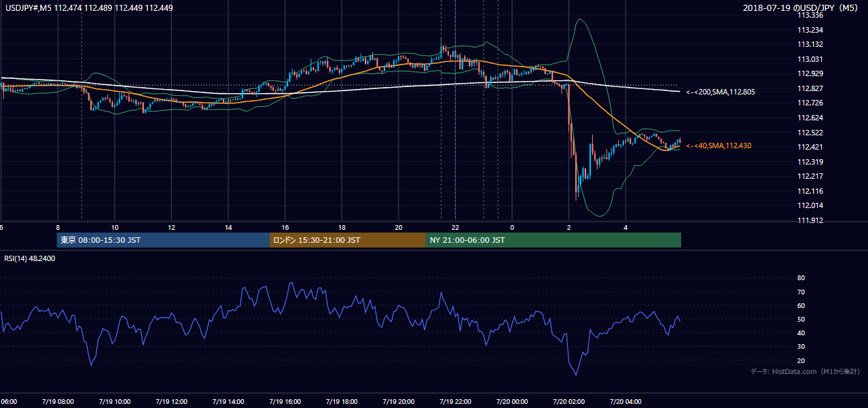Viewport: 868px width, 408px height.
Task: Click price level 112.319 on axis
Action: [x=810, y=162]
